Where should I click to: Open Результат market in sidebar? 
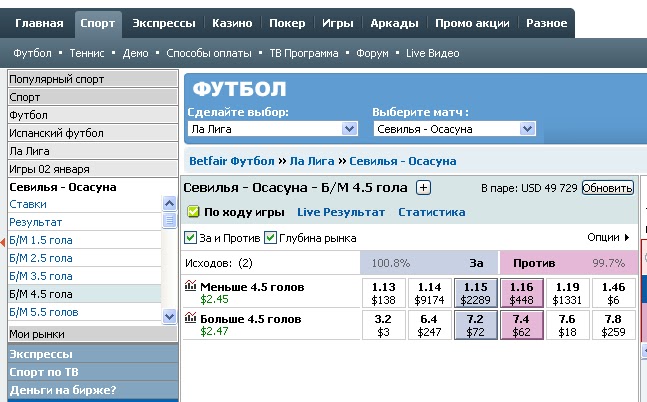(35, 222)
